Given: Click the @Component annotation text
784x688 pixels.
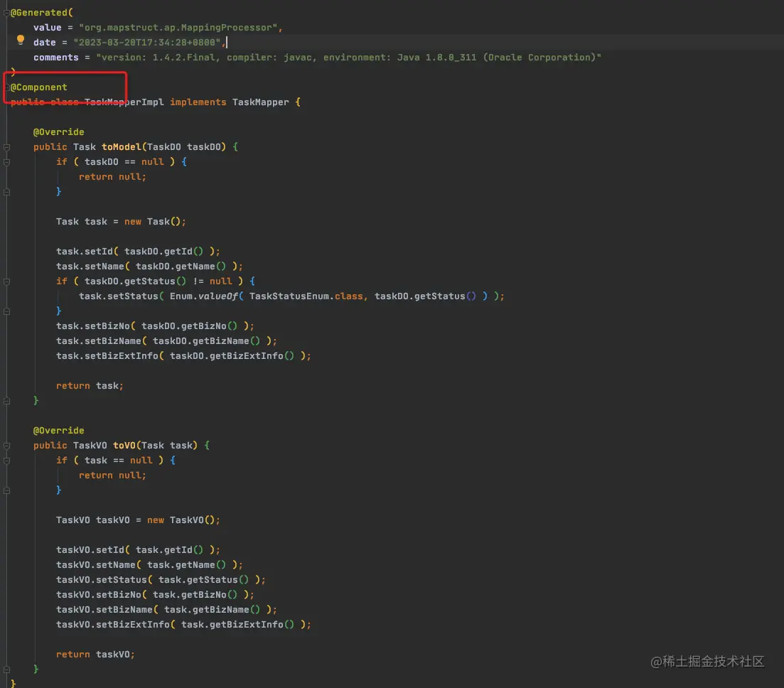Looking at the screenshot, I should coord(39,87).
